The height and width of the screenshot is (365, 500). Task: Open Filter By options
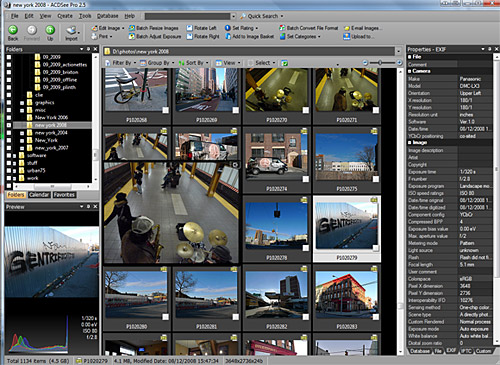[121, 63]
